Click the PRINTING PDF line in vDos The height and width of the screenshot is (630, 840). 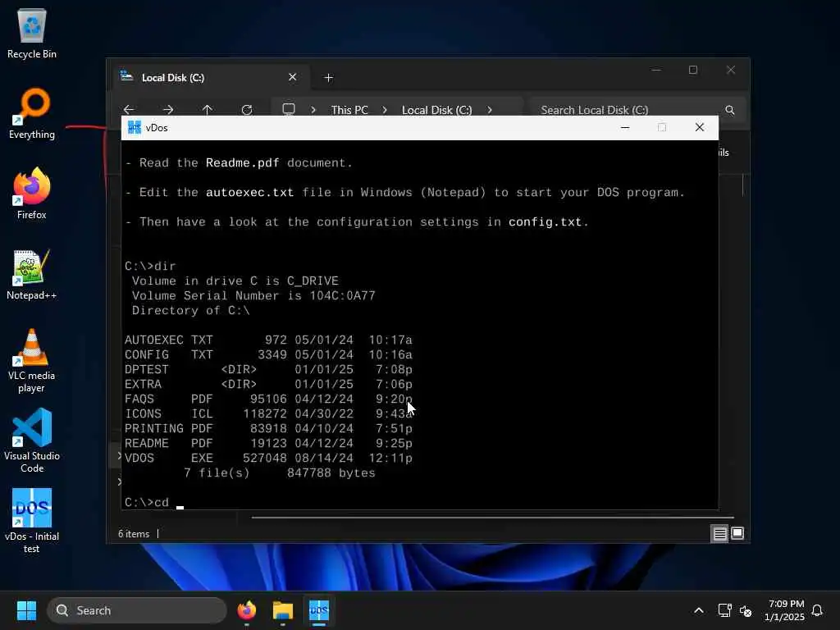tap(268, 428)
